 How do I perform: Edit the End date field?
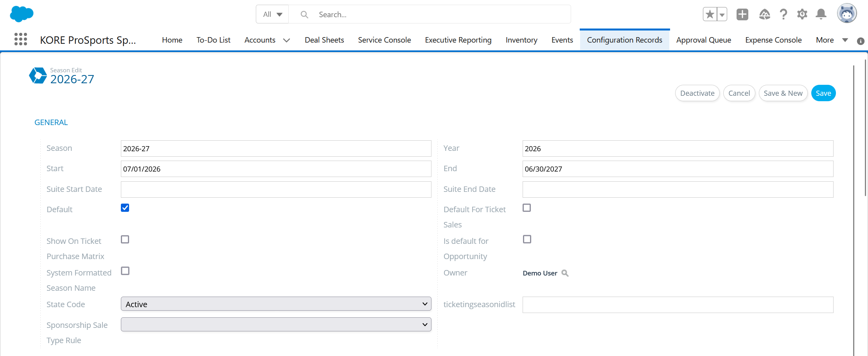click(678, 169)
